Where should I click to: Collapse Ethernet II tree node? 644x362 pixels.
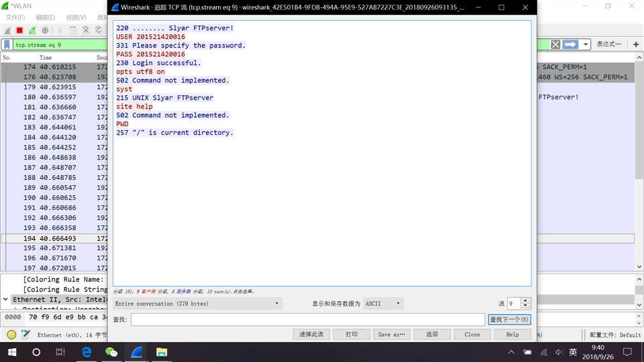(x=5, y=299)
